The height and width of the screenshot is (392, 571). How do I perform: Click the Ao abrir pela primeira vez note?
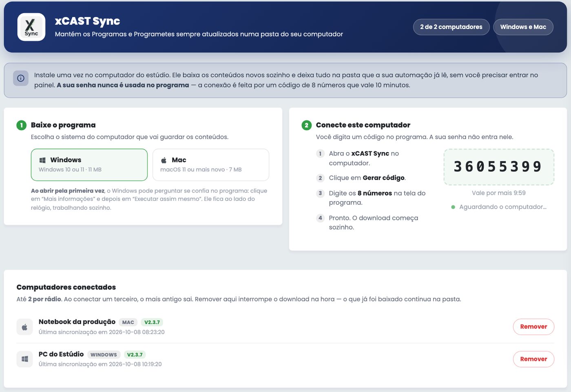[149, 199]
